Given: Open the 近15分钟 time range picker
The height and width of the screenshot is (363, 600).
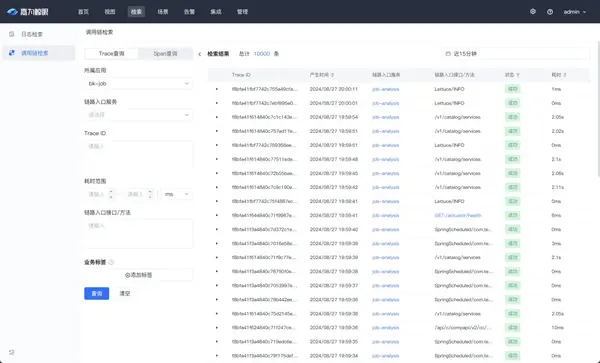Looking at the screenshot, I should [x=516, y=54].
